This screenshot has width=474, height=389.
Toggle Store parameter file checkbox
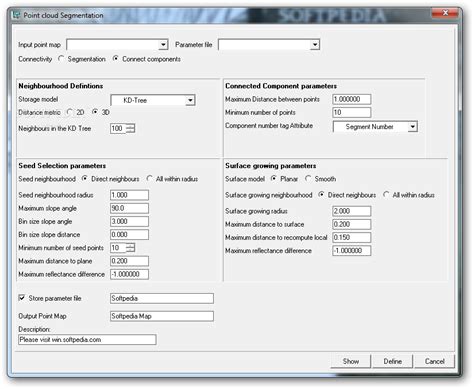[22, 298]
